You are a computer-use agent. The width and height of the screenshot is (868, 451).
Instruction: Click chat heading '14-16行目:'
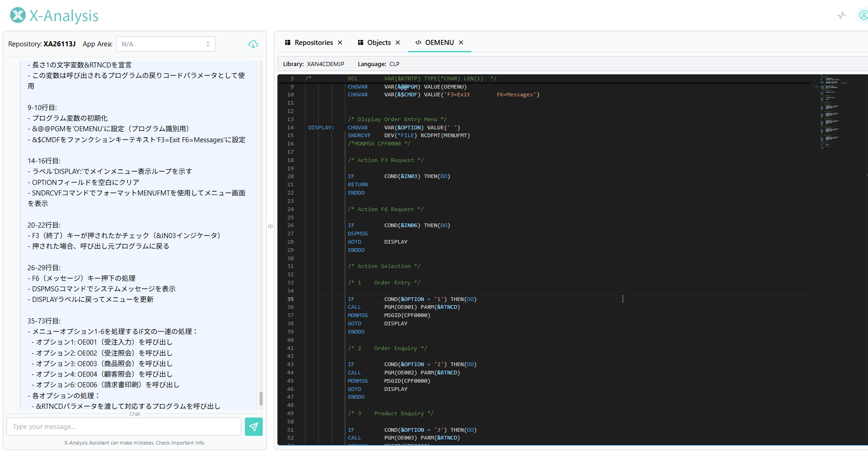44,161
